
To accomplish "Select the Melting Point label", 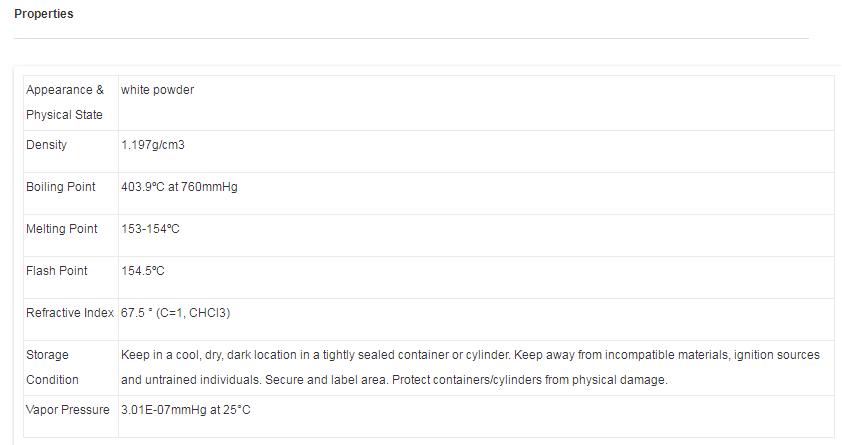I will point(62,229).
